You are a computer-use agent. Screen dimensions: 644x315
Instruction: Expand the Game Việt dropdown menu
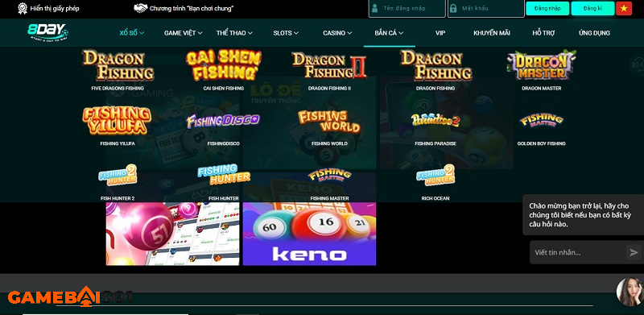point(184,33)
